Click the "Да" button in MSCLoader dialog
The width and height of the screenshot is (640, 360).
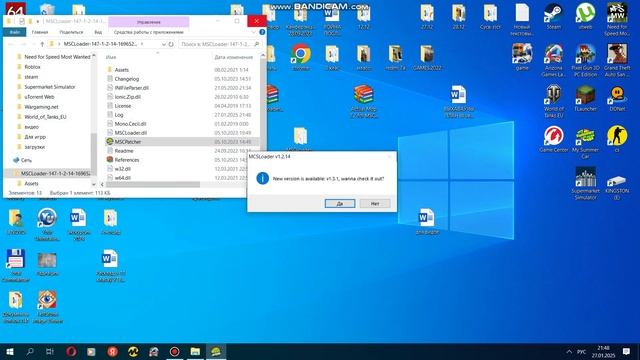pyautogui.click(x=340, y=203)
